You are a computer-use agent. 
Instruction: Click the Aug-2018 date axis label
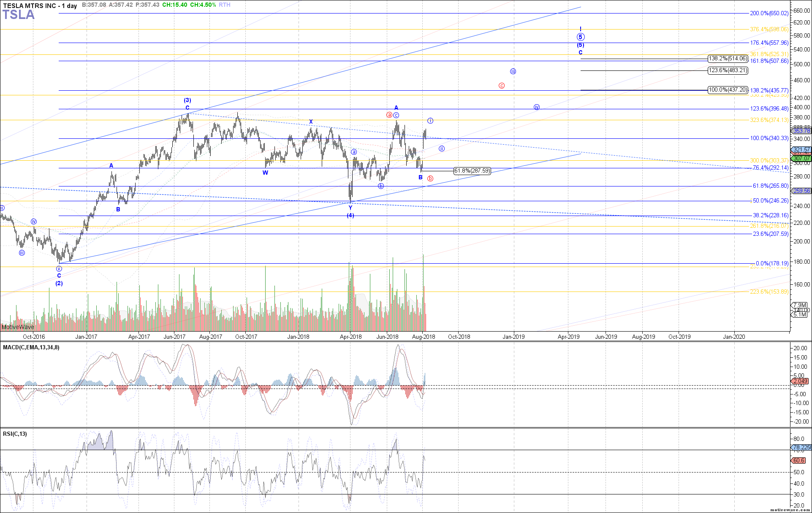coord(424,337)
